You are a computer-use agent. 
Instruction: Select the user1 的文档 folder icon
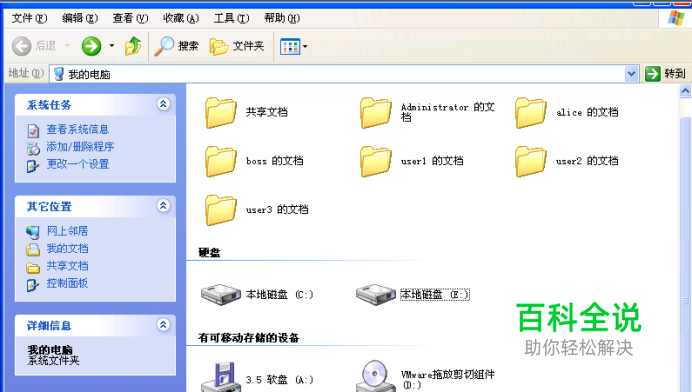coord(376,162)
